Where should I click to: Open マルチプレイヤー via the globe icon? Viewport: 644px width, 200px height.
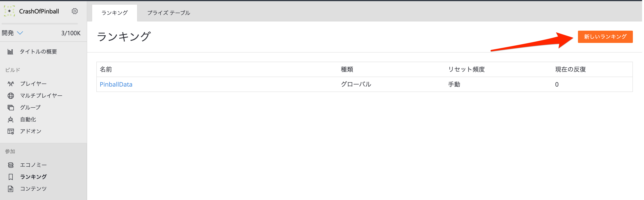pyautogui.click(x=11, y=95)
